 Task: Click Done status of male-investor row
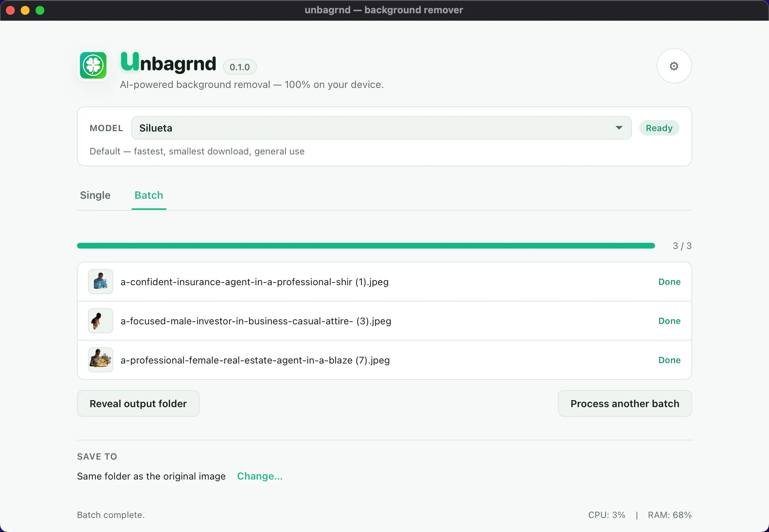pos(670,321)
